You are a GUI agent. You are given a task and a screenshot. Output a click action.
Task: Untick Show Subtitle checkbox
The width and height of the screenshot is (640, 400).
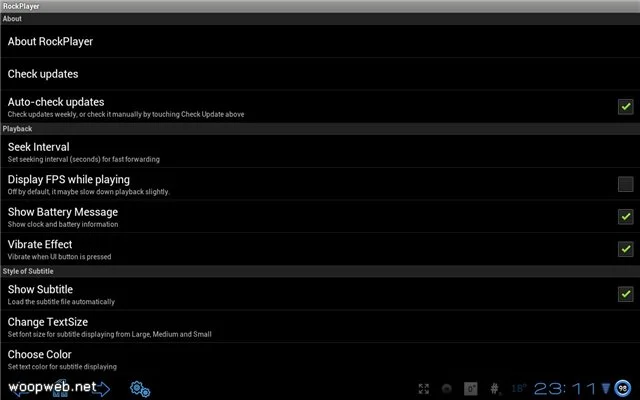click(x=625, y=294)
